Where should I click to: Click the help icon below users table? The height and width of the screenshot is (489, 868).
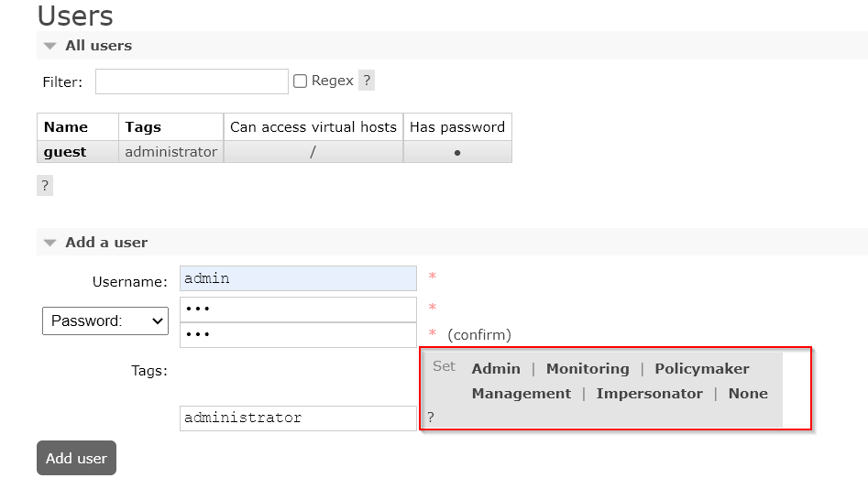tap(45, 186)
